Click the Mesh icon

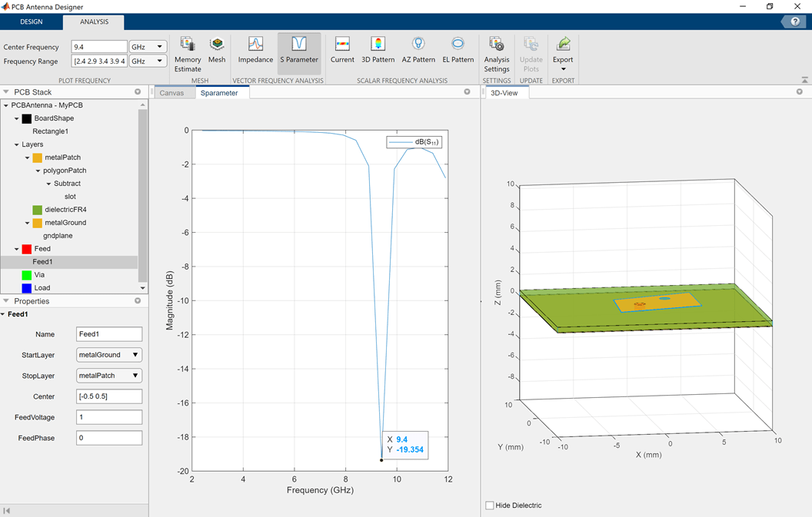pos(217,51)
